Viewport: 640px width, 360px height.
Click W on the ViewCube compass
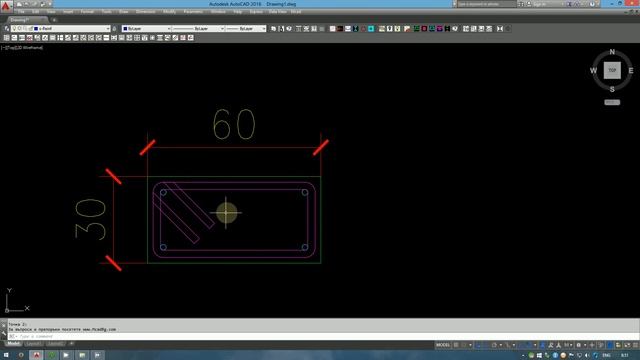click(x=593, y=71)
